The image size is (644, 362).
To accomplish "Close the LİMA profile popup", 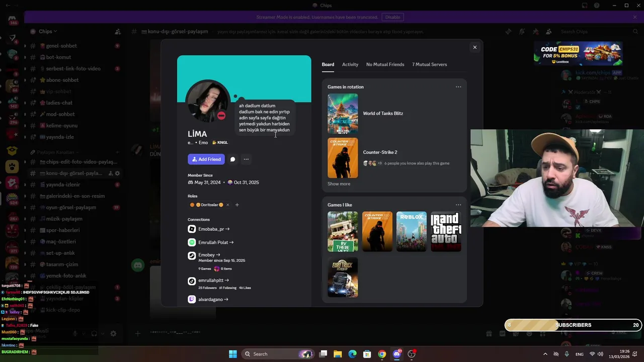I will (x=474, y=47).
